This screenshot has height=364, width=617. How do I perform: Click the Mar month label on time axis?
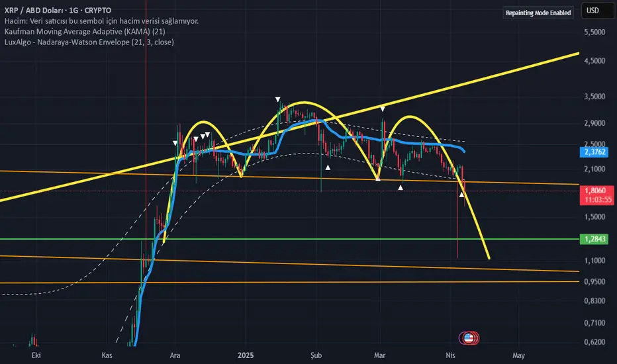coord(379,355)
